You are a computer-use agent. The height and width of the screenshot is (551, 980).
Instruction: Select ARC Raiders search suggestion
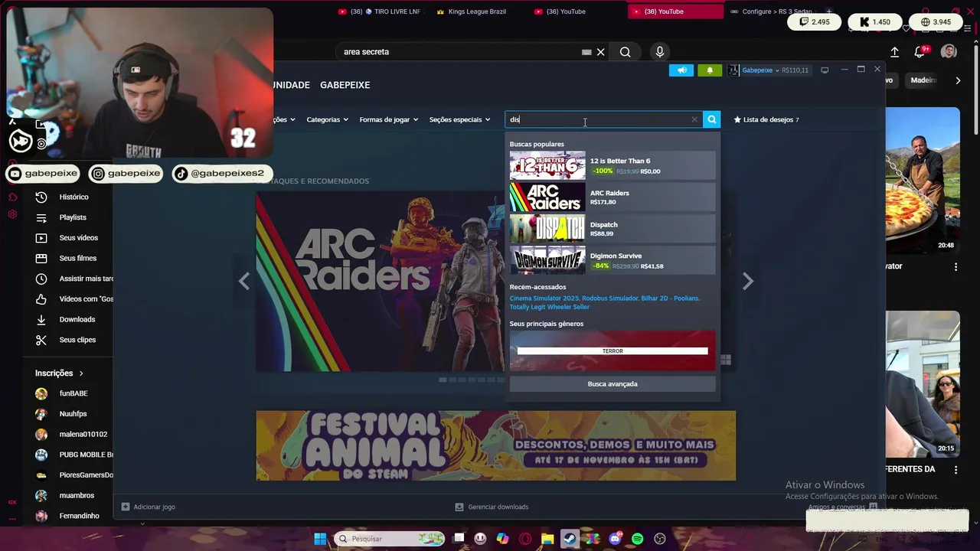pyautogui.click(x=612, y=197)
